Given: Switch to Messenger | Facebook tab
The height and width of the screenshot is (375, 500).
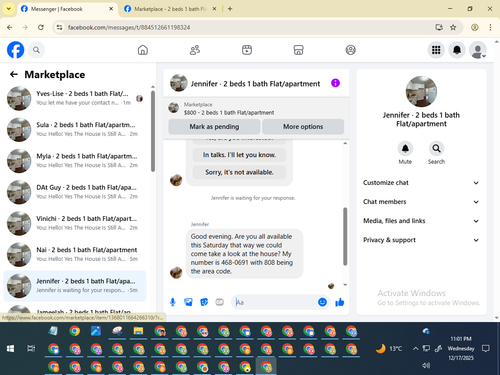Looking at the screenshot, I should (67, 9).
